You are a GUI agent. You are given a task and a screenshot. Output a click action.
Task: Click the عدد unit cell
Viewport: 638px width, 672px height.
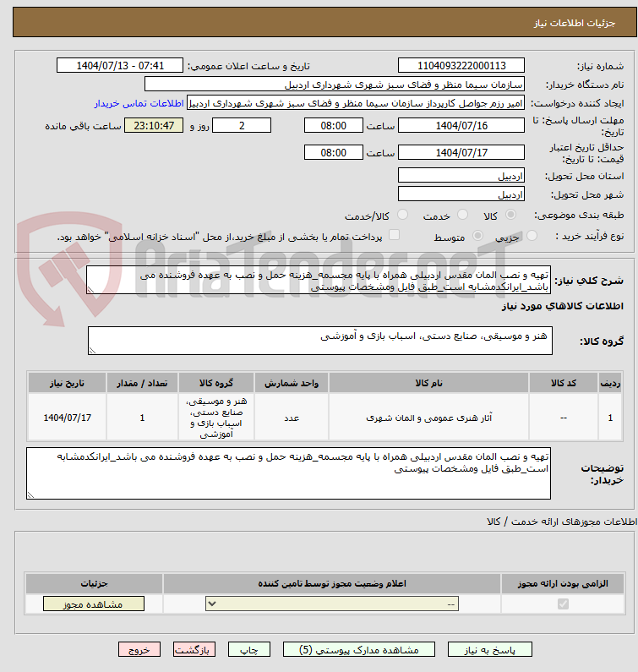coord(292,418)
